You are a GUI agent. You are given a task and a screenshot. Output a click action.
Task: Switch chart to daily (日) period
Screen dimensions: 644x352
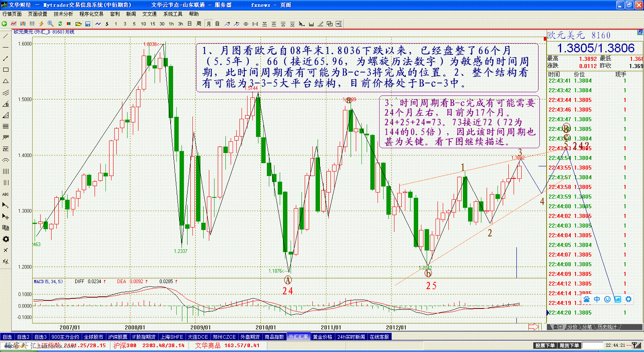tap(190, 24)
